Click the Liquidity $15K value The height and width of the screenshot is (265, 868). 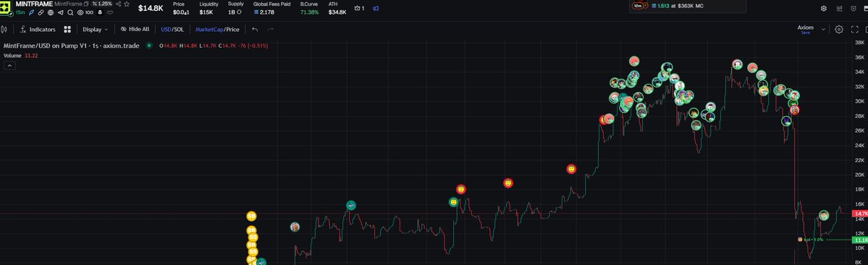206,12
